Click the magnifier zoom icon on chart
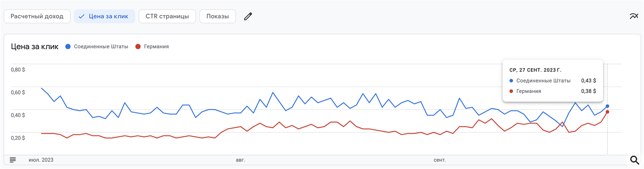This screenshot has width=644, height=169. [x=635, y=160]
